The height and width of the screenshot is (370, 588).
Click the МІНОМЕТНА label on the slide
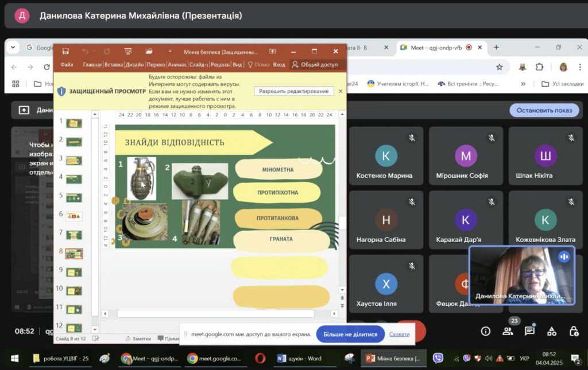click(278, 170)
